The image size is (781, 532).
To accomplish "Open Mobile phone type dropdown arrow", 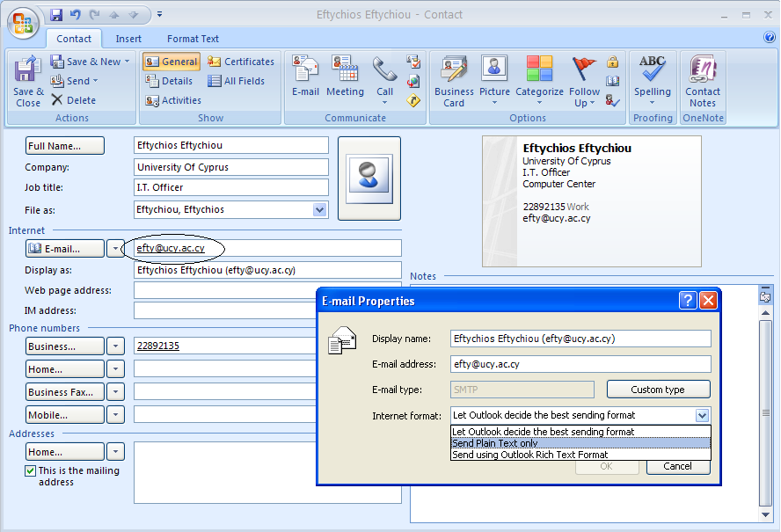I will tap(115, 414).
